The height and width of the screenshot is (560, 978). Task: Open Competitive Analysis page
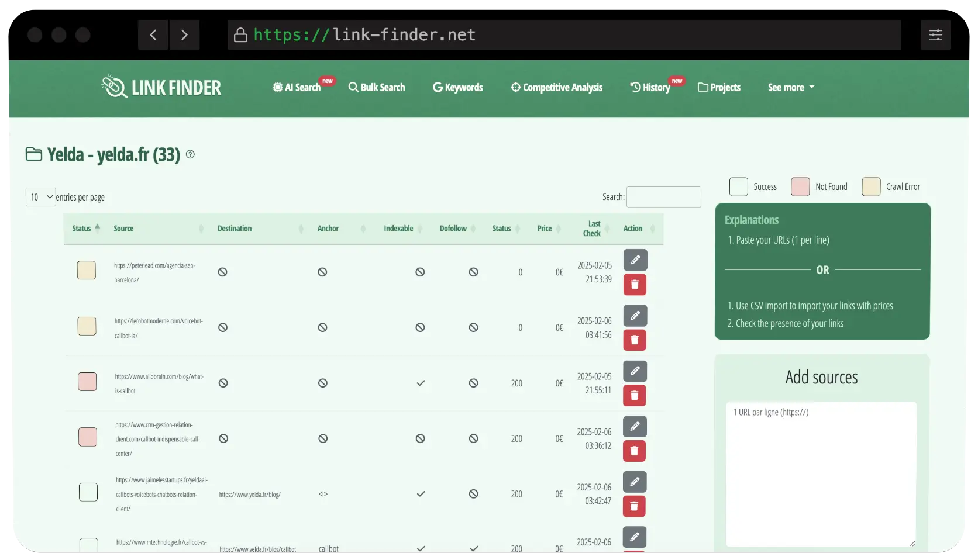tap(557, 87)
